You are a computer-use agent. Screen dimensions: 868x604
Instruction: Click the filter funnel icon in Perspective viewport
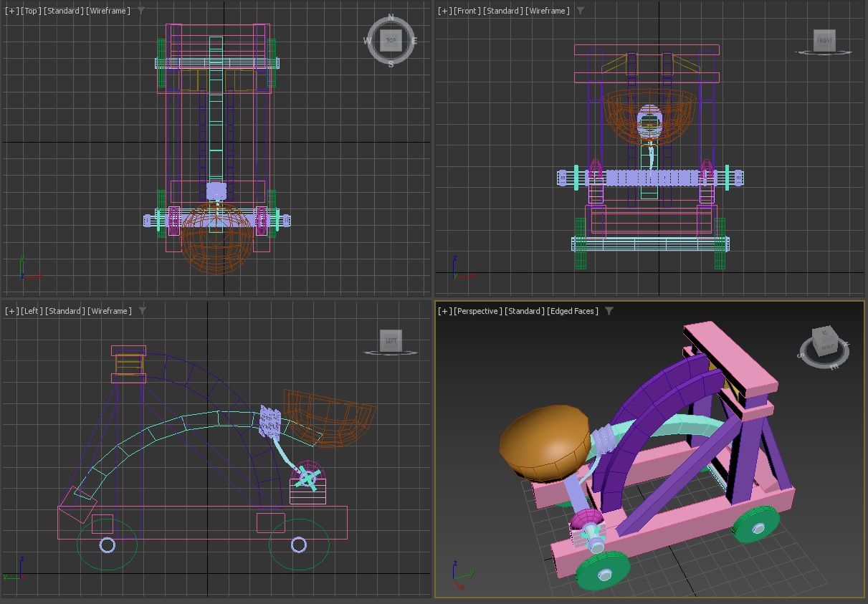tap(609, 311)
